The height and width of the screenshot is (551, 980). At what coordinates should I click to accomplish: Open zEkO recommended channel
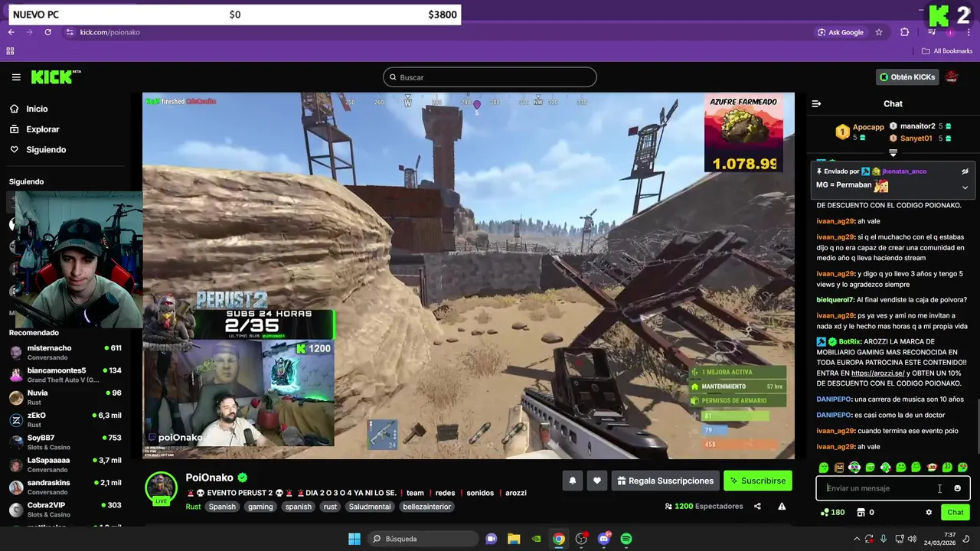(65, 420)
